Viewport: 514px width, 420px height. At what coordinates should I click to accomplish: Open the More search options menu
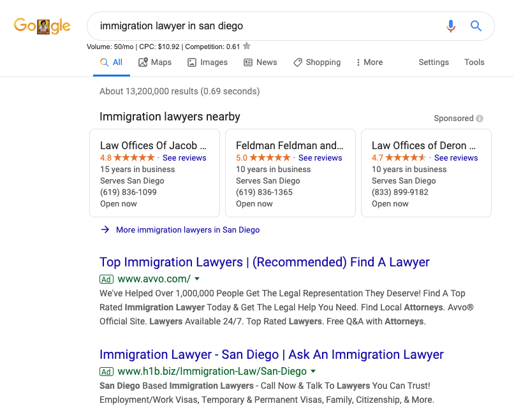pos(369,62)
